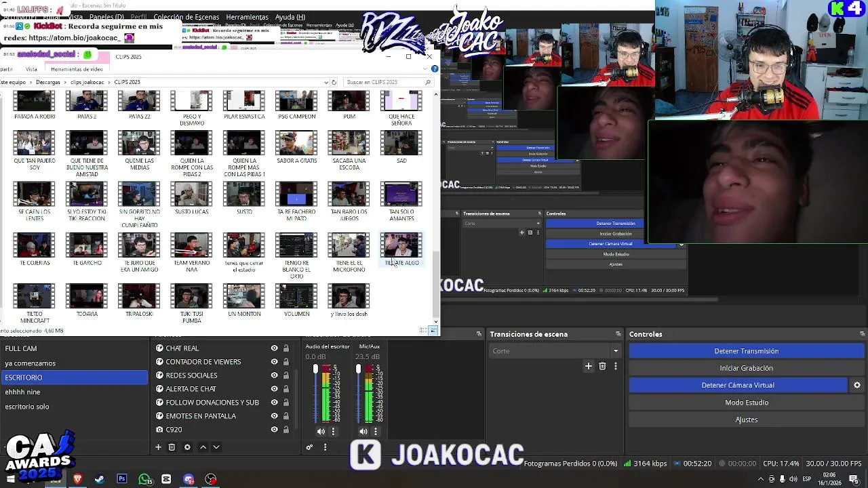The width and height of the screenshot is (868, 488).
Task: Enable Modo Estudio
Action: 746,403
